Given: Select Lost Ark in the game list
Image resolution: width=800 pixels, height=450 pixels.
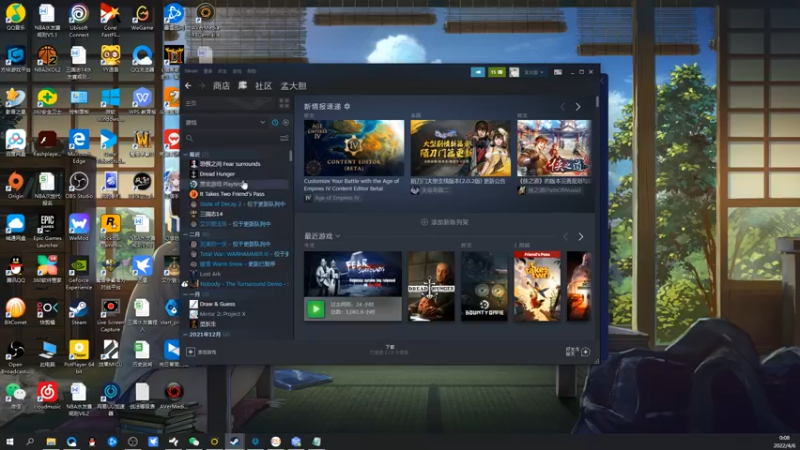Looking at the screenshot, I should tap(210, 274).
